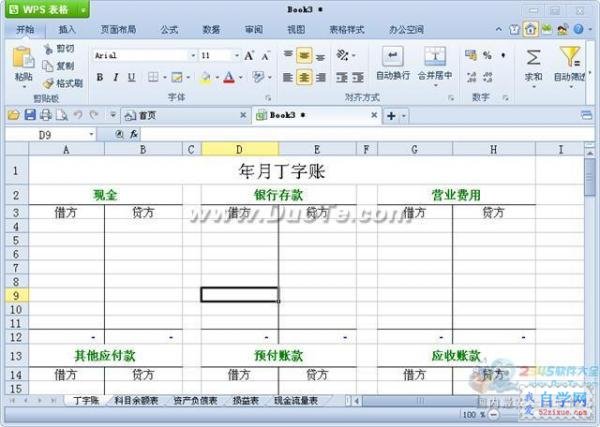Click Wrap Text (自动换行) button
Screen dimensions: 600x427
coord(393,64)
